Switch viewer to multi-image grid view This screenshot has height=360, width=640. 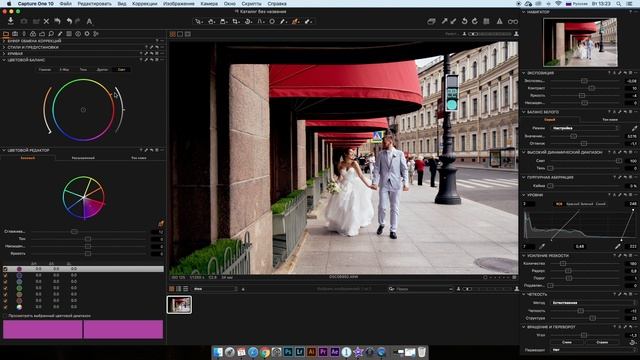(x=173, y=34)
